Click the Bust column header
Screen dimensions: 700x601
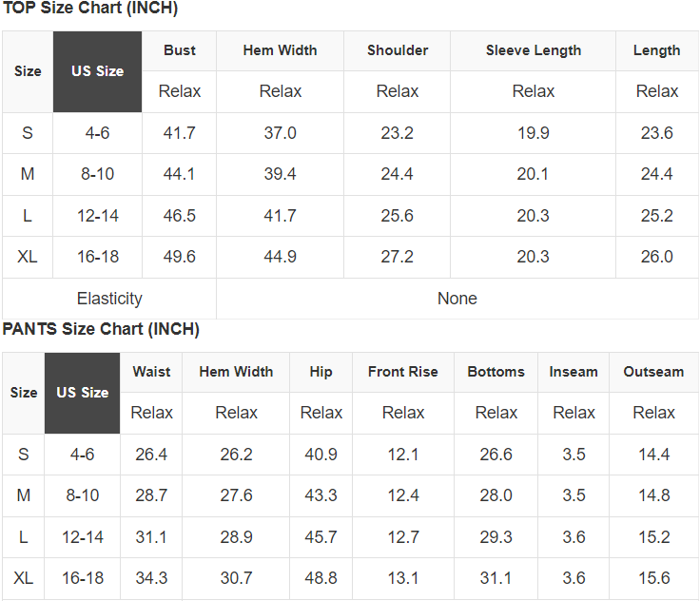(180, 50)
